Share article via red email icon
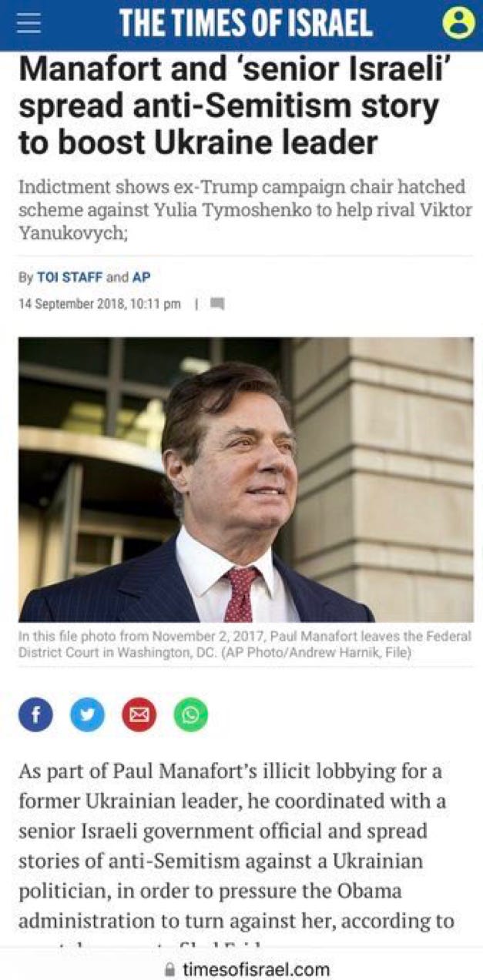Screen dimensions: 483x980 (139, 716)
